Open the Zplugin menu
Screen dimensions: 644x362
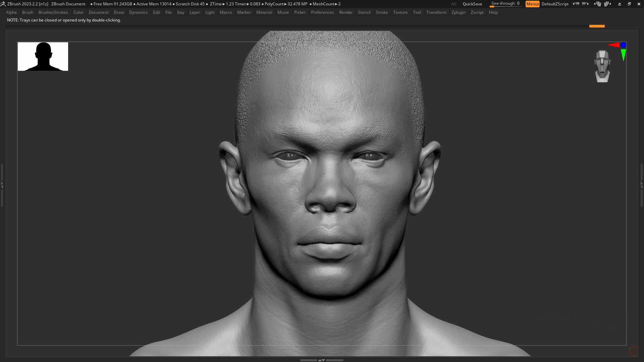pyautogui.click(x=458, y=12)
